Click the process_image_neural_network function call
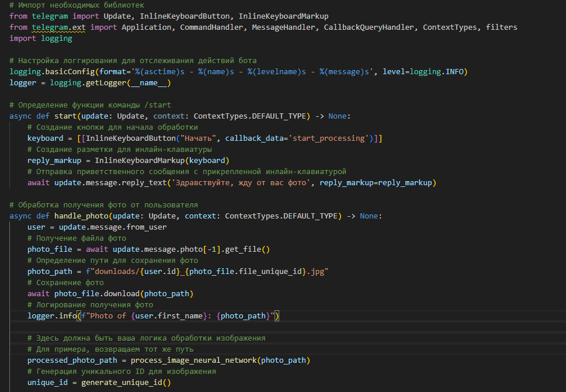 click(193, 360)
